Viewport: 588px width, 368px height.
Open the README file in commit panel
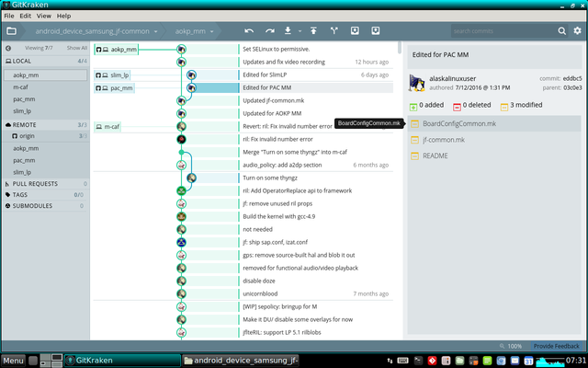[435, 155]
